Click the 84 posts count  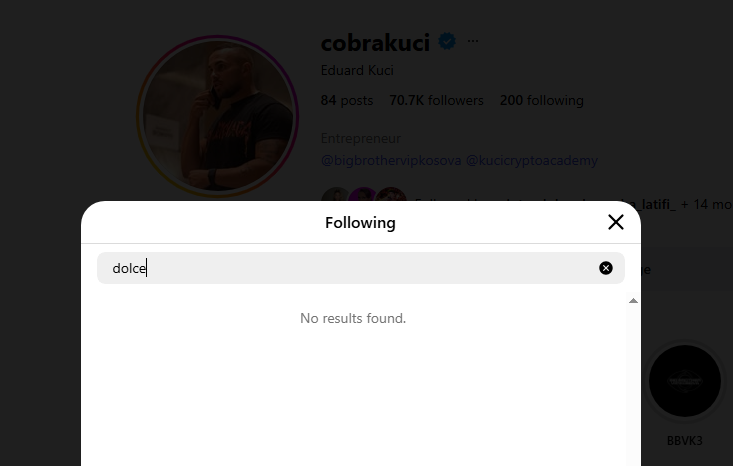point(346,100)
